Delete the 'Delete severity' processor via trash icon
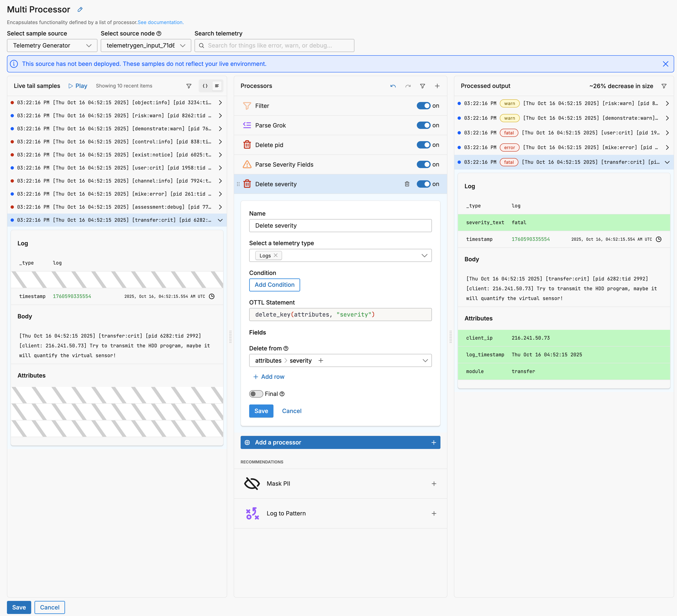 click(x=407, y=184)
